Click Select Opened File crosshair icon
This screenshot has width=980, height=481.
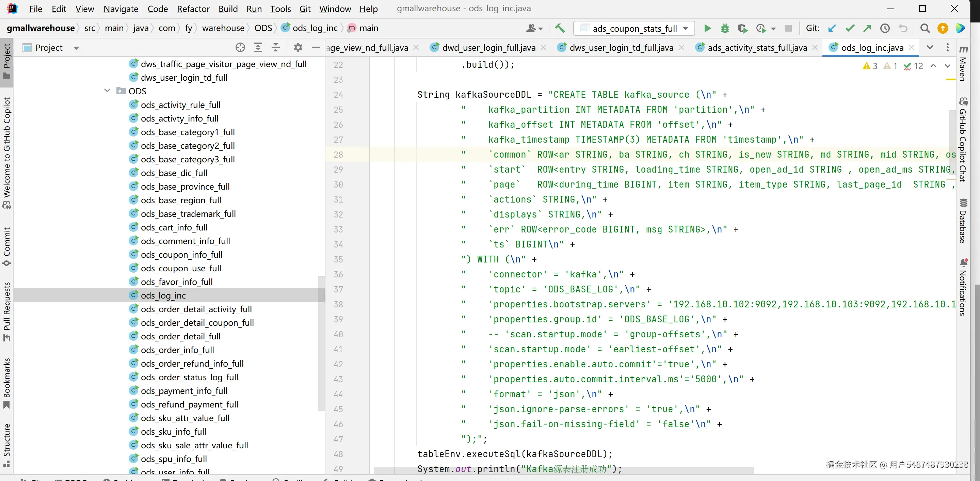point(240,48)
